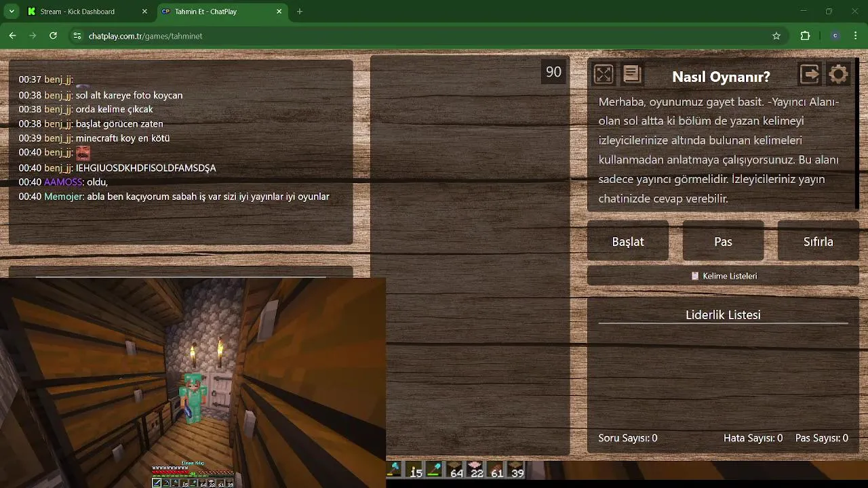868x488 pixels.
Task: Click the Nasıl Oynanır? heading
Action: click(x=721, y=77)
